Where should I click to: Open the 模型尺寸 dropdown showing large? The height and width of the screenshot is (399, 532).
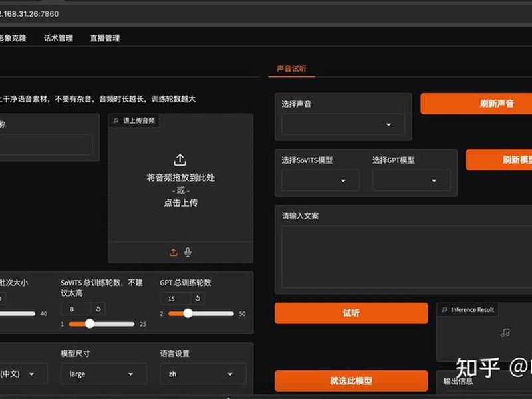[x=104, y=374]
